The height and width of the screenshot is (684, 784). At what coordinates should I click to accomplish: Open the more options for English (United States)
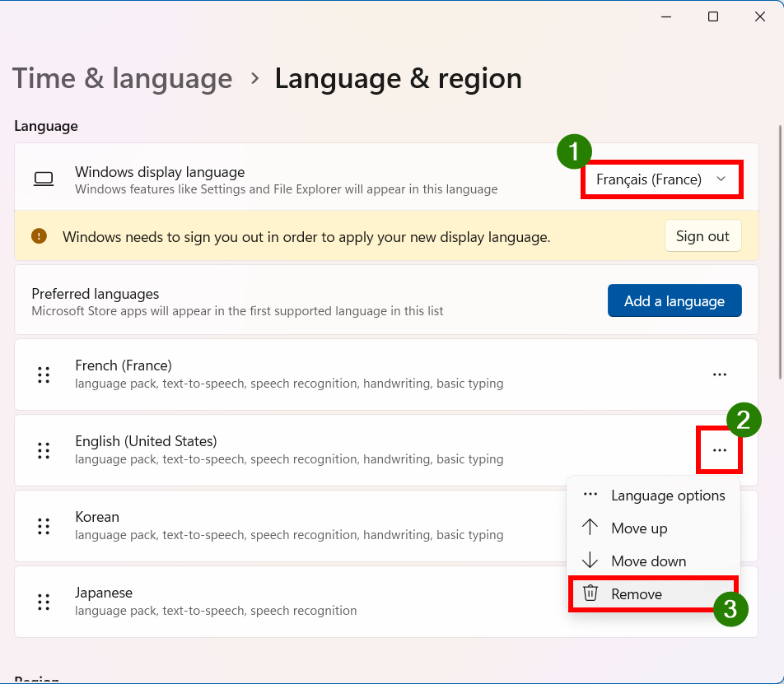click(719, 450)
